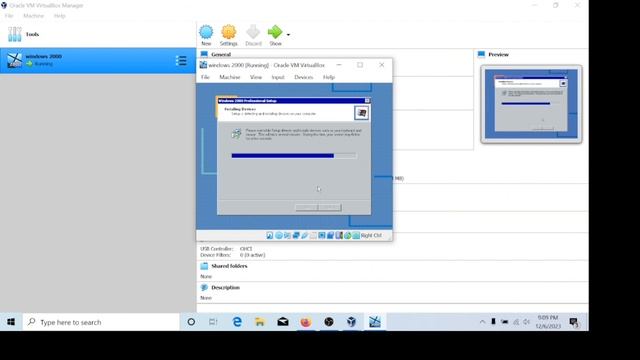Click the Installing Devices progress bar
The height and width of the screenshot is (360, 640).
(294, 156)
